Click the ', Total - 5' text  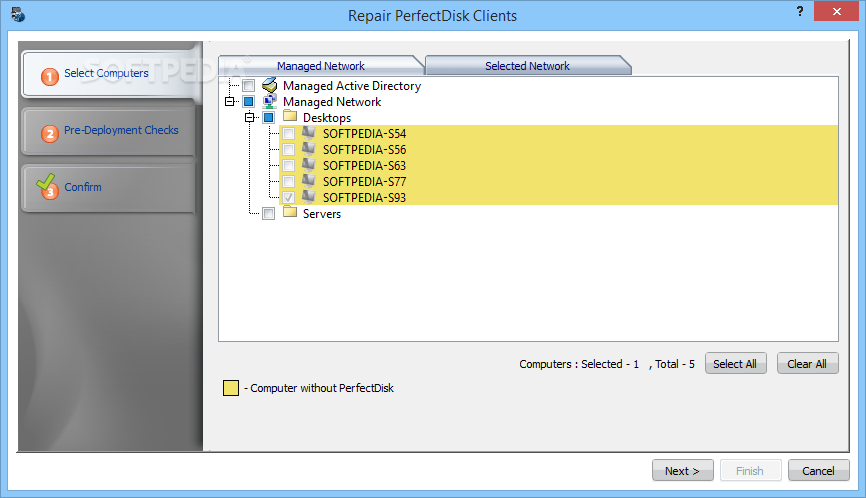[672, 364]
